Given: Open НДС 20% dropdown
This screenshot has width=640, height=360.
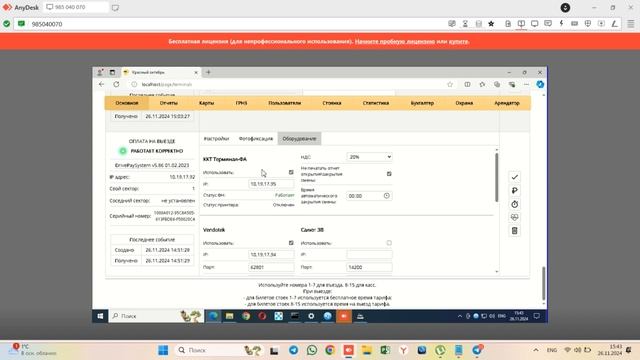Looking at the screenshot, I should [x=369, y=157].
